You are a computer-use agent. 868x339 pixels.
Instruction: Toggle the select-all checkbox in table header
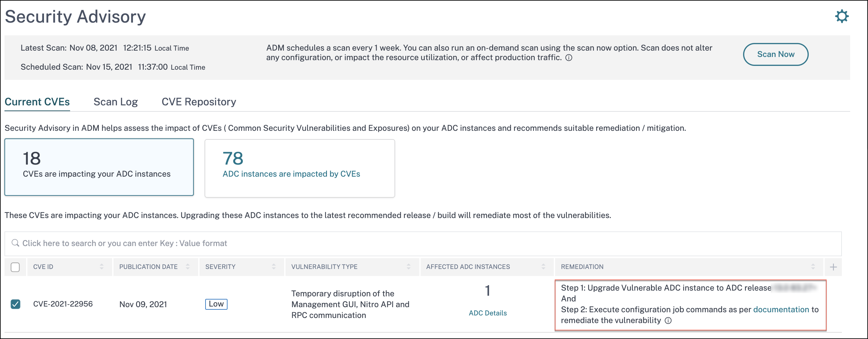[x=15, y=267]
